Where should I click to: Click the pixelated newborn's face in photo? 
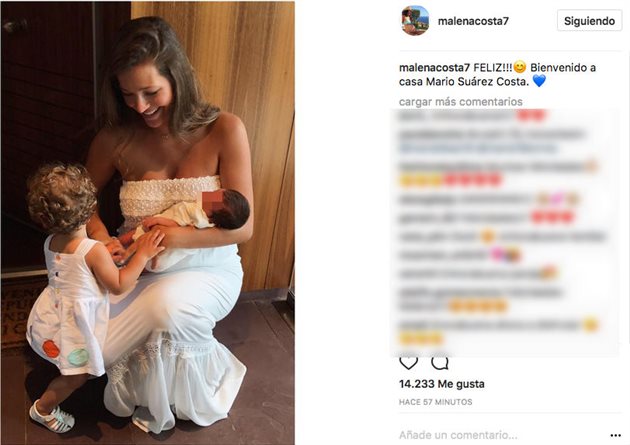(x=213, y=200)
